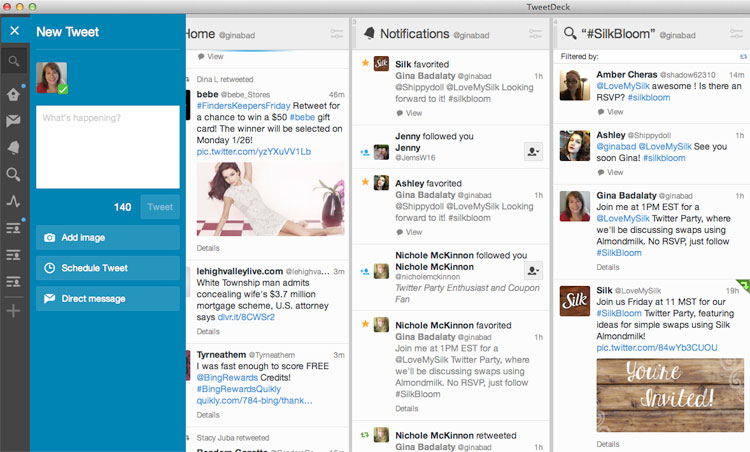Open Details under Gina Badalaty #SilkBloom tweet
This screenshot has width=750, height=452.
click(x=607, y=267)
